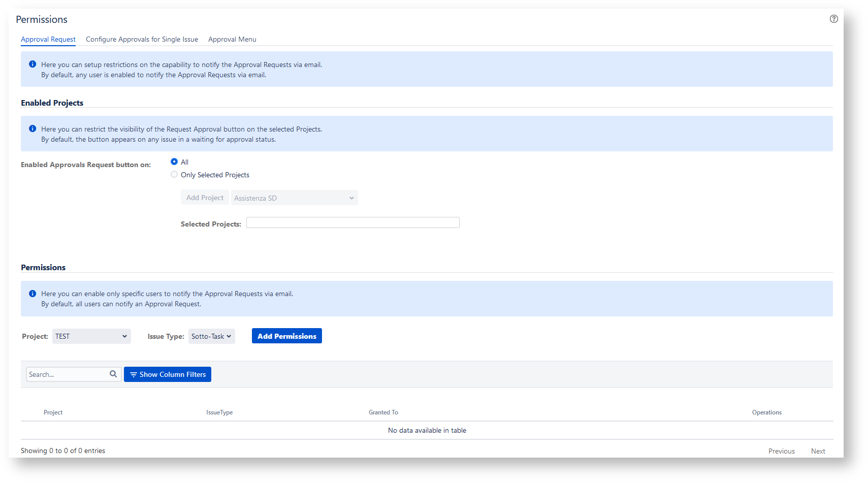Open the Assistenza SD project dropdown
The width and height of the screenshot is (868, 482).
point(294,198)
